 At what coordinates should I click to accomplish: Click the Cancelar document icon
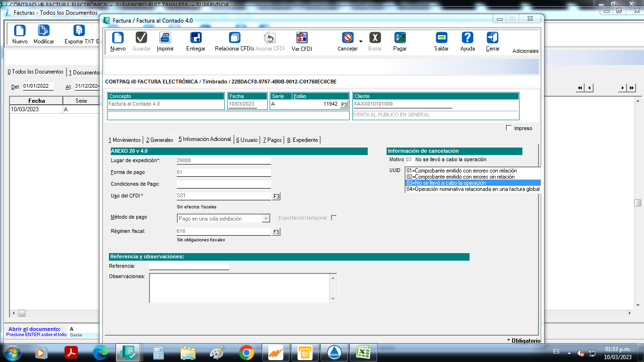(348, 38)
